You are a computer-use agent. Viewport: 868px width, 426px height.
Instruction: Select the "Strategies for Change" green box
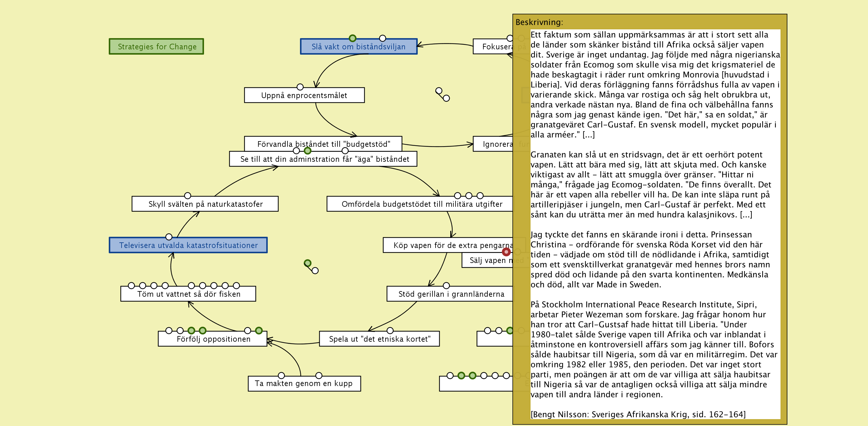[x=156, y=47]
